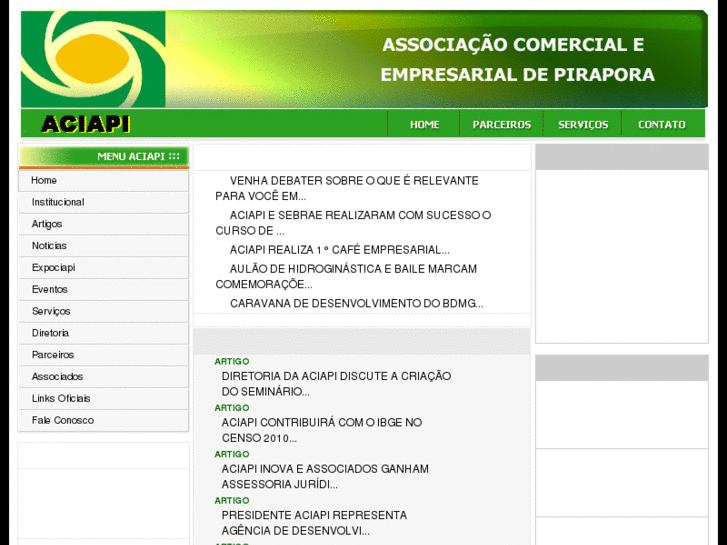Viewport: 727px width, 545px height.
Task: Click the ACIAPI wordmark in green bar
Action: pos(85,124)
